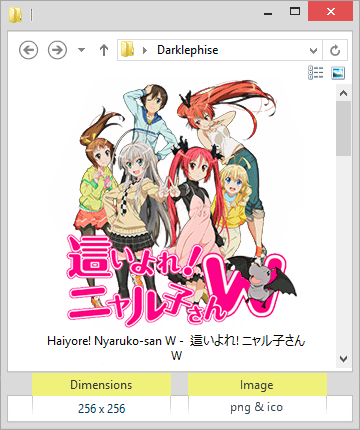The image size is (360, 430).
Task: Click the scrollbar up arrow
Action: pyautogui.click(x=343, y=94)
